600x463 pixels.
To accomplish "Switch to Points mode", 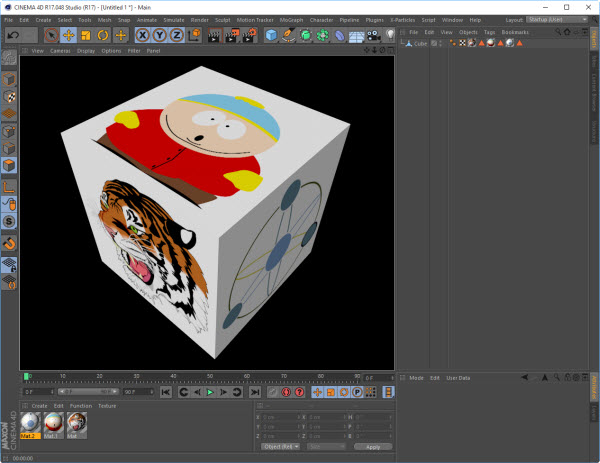I will [9, 131].
